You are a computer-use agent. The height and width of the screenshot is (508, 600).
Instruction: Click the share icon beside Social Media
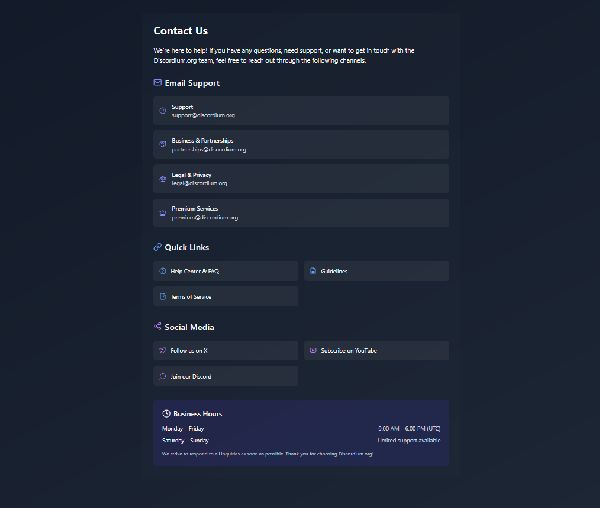pyautogui.click(x=157, y=327)
